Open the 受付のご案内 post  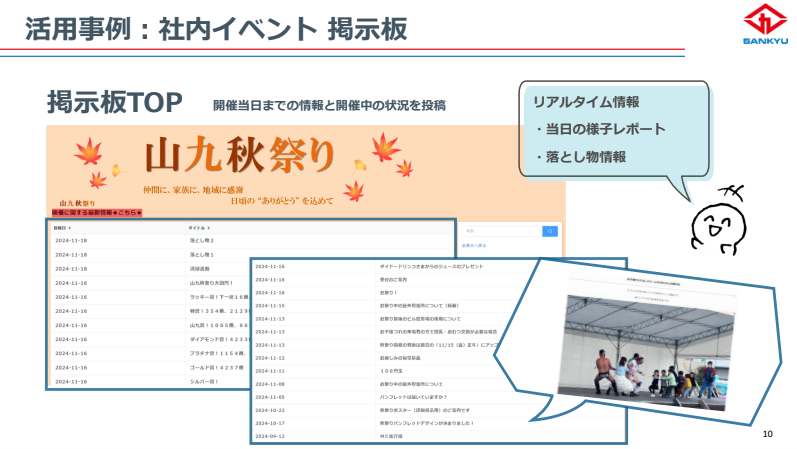click(x=393, y=280)
